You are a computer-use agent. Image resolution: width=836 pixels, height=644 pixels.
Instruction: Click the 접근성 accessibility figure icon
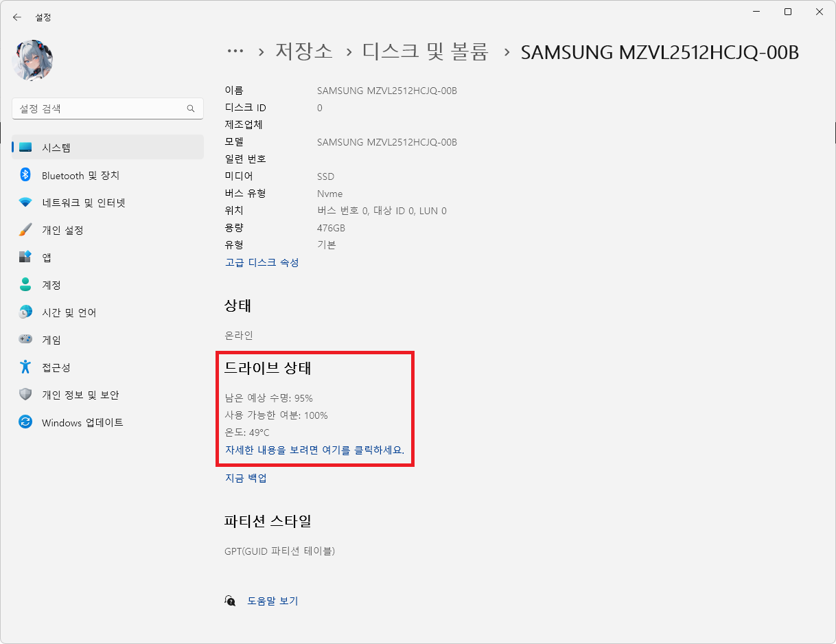click(25, 367)
